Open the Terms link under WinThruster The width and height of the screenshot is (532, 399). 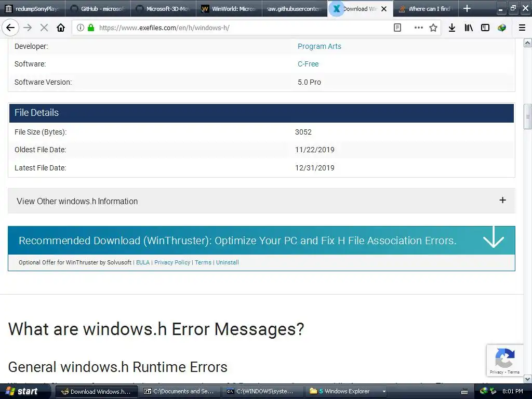pyautogui.click(x=203, y=262)
